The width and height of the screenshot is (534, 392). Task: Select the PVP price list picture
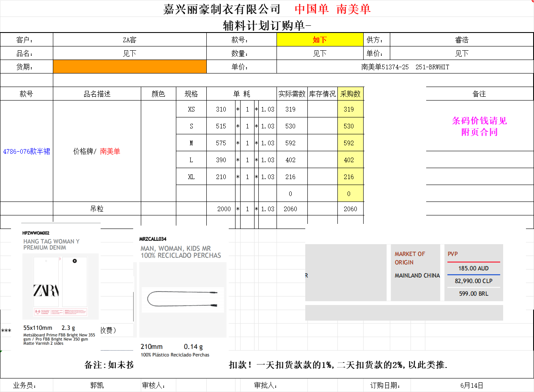coord(474,273)
